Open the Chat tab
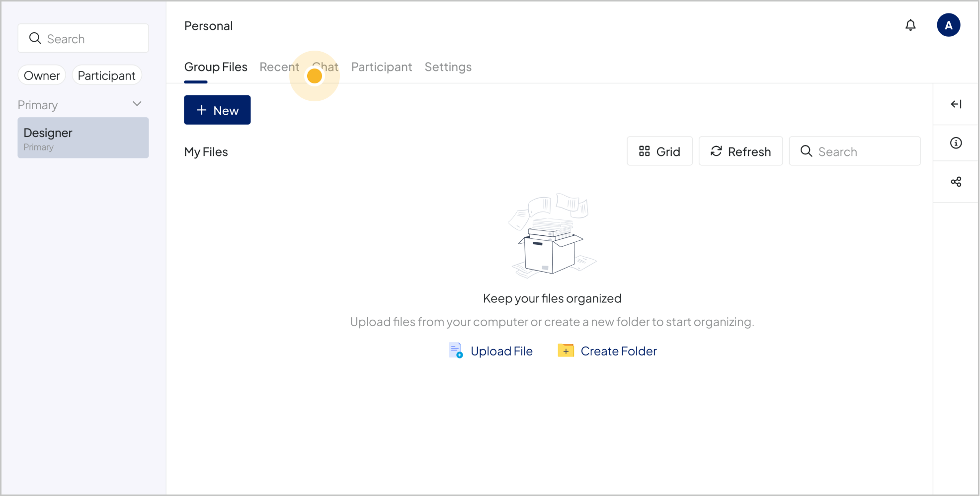980x496 pixels. tap(326, 67)
